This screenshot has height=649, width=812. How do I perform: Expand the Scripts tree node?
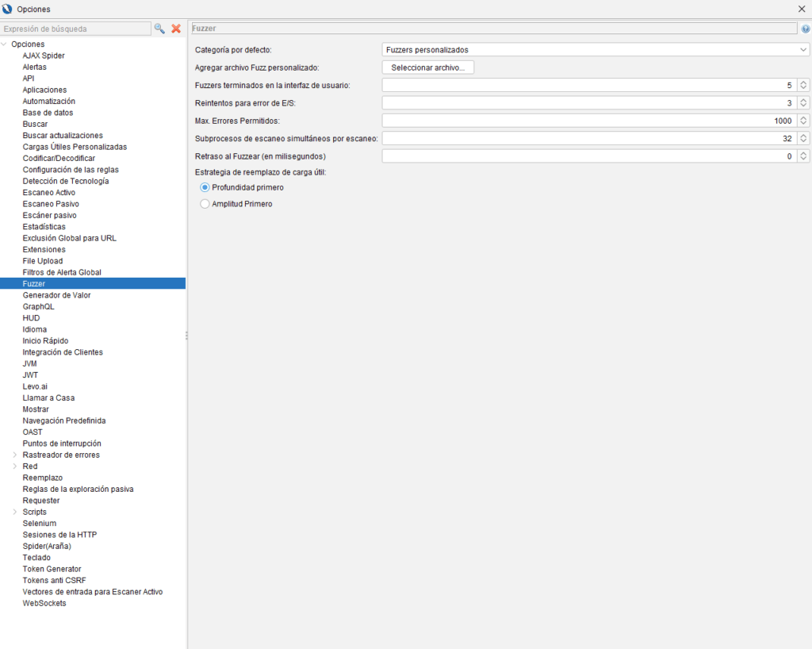[15, 513]
